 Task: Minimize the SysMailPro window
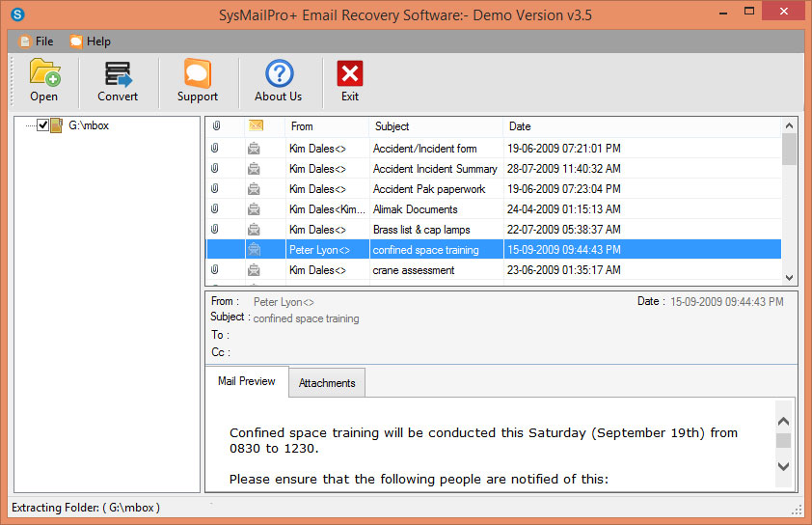coord(723,12)
